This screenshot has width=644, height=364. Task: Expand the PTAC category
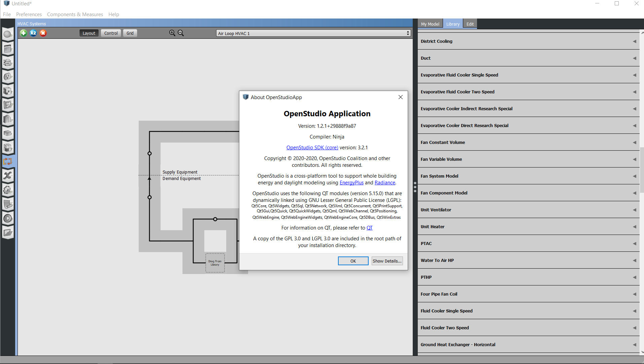tap(529, 243)
